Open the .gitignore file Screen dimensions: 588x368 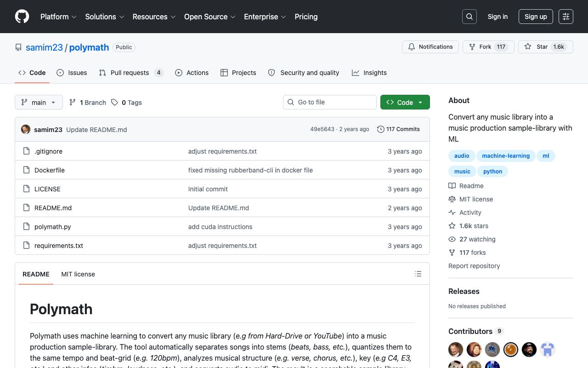[48, 151]
